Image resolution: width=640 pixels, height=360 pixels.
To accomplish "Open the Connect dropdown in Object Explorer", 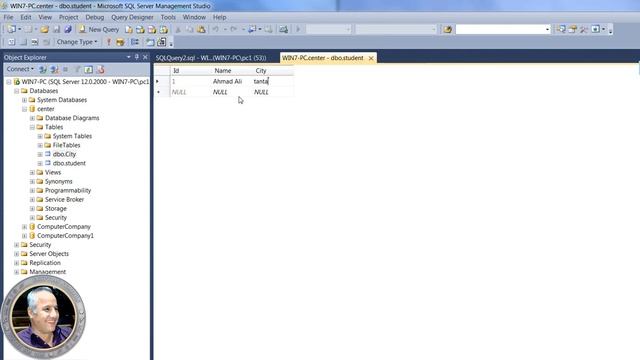I will coord(20,69).
